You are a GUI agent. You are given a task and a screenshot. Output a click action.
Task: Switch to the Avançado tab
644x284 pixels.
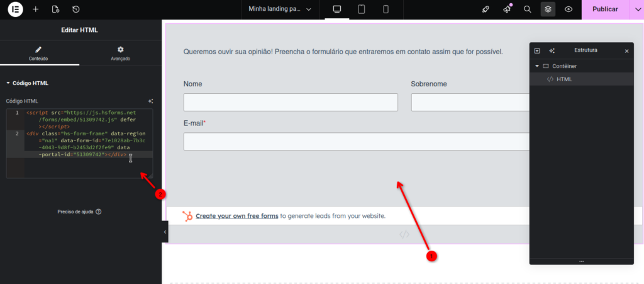(119, 53)
